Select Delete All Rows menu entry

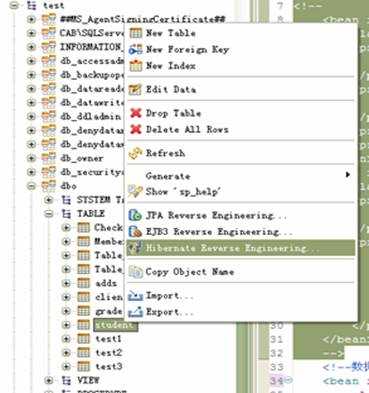240,129
